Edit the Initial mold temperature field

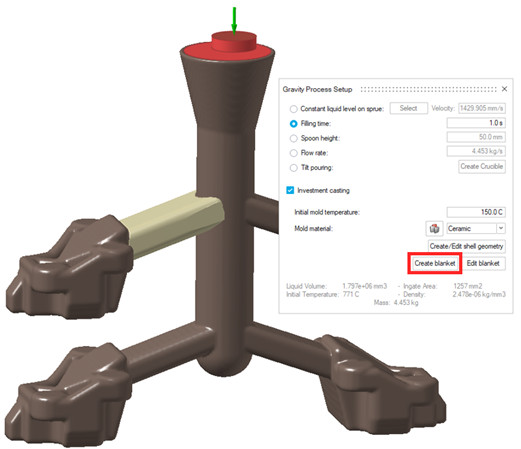[476, 212]
